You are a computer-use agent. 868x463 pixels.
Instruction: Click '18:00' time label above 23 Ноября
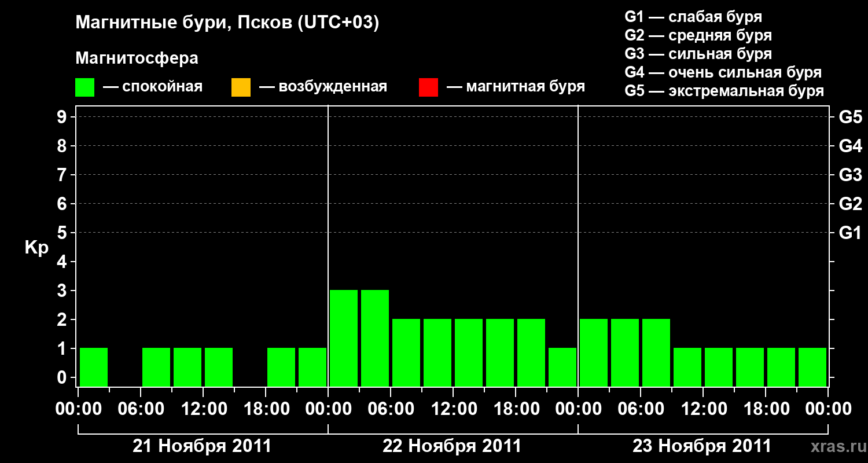tap(766, 409)
